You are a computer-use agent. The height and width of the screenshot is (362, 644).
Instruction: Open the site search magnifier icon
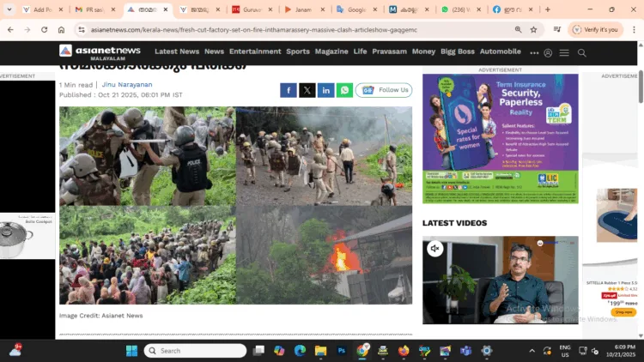click(x=582, y=52)
